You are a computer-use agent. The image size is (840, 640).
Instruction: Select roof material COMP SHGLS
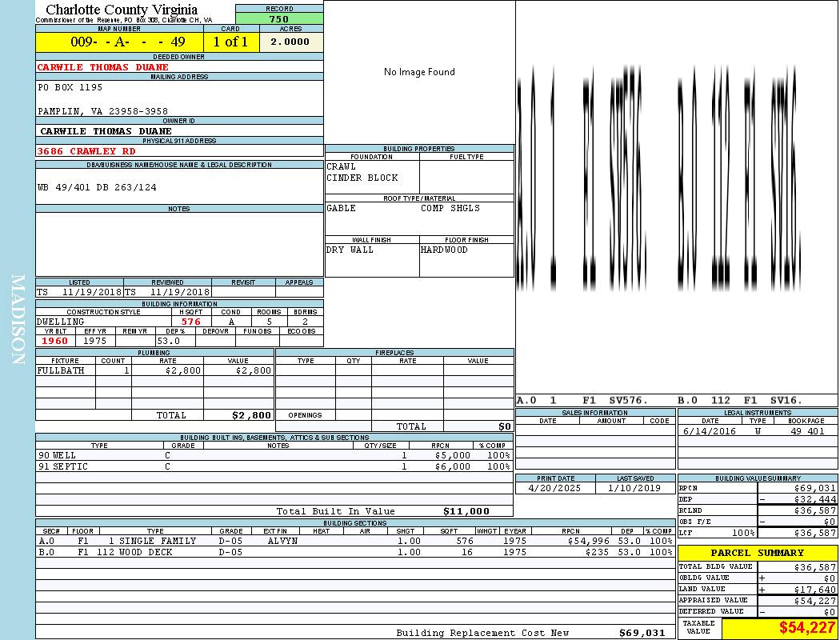[x=450, y=208]
